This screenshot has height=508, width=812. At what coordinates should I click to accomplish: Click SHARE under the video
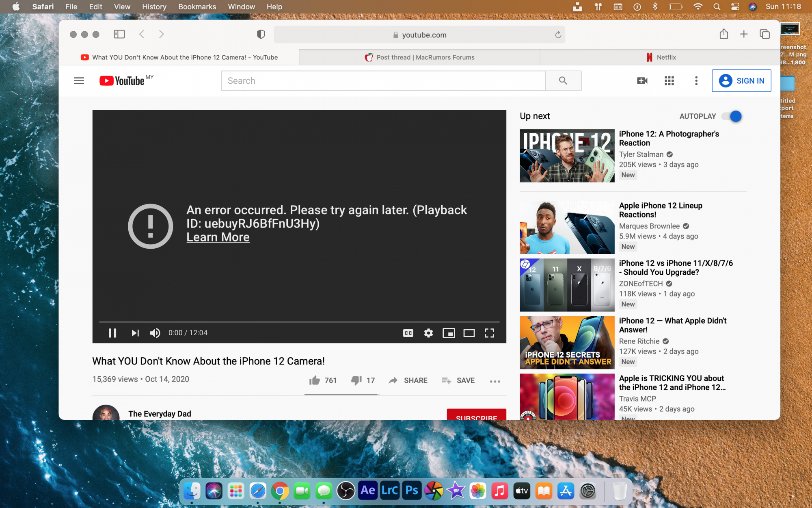408,380
